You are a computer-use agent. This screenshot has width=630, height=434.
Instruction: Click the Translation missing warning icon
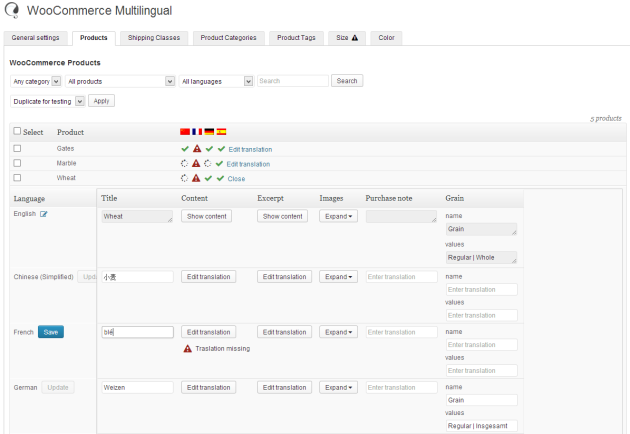coord(187,348)
